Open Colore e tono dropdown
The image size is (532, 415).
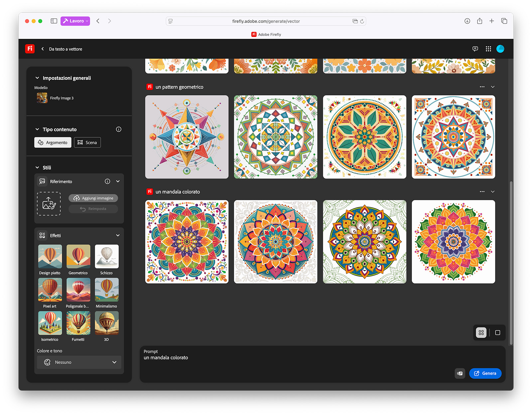pyautogui.click(x=79, y=362)
